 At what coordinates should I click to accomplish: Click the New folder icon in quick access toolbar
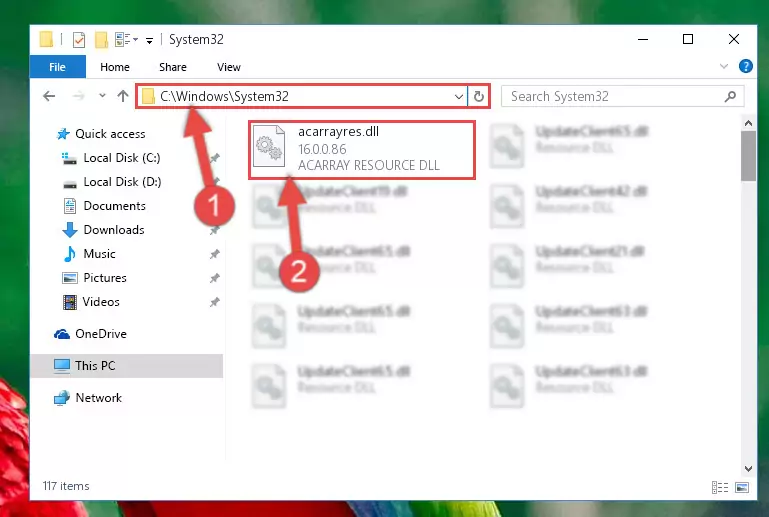point(101,39)
